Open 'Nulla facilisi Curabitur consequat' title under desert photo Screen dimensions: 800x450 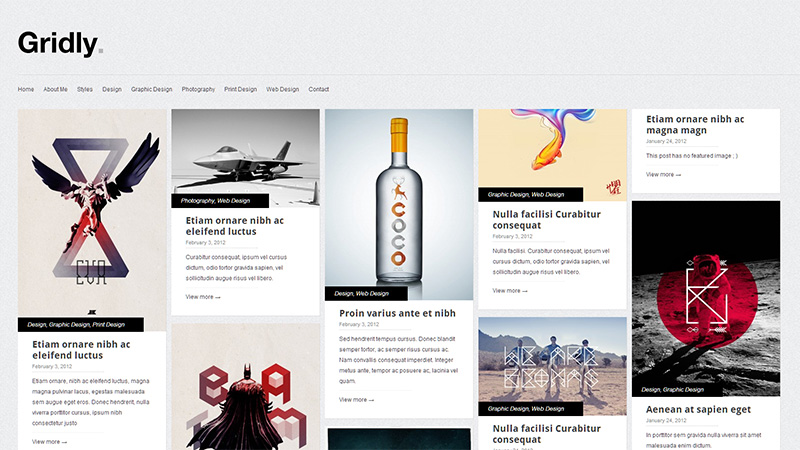546,434
